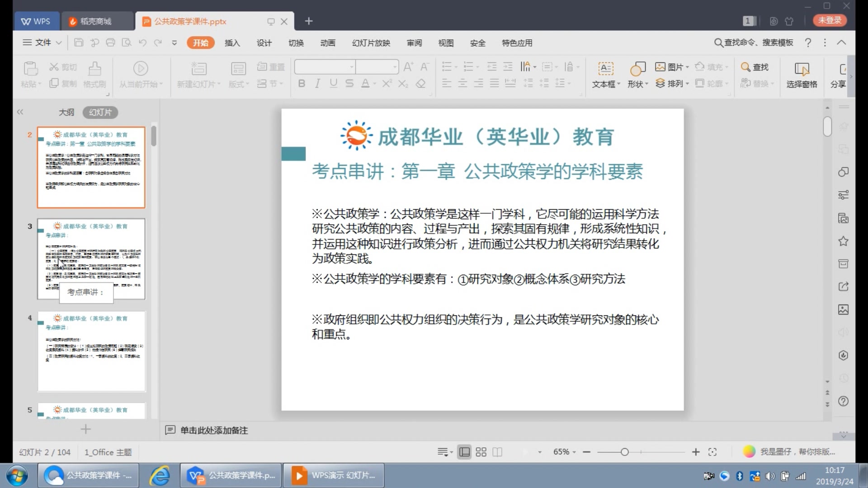
Task: Switch to slide sorter view icon
Action: coord(481,452)
